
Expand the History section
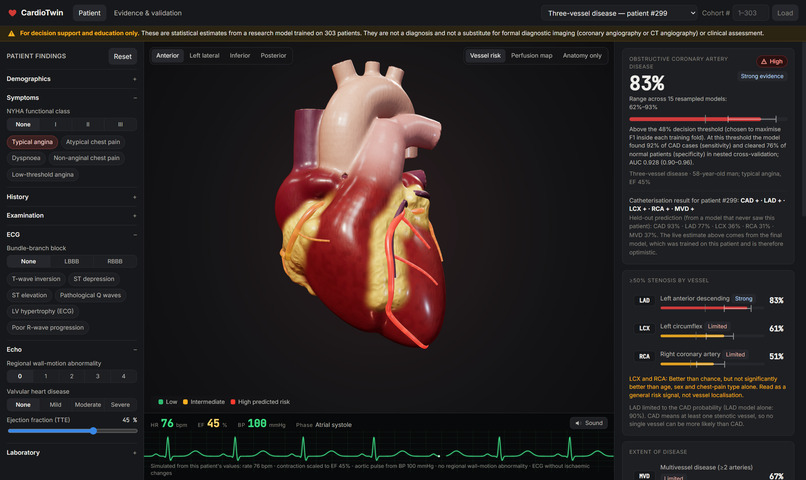(71, 197)
